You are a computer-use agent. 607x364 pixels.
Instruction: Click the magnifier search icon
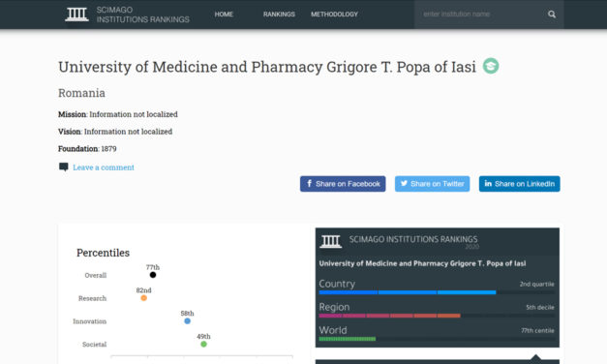point(552,15)
